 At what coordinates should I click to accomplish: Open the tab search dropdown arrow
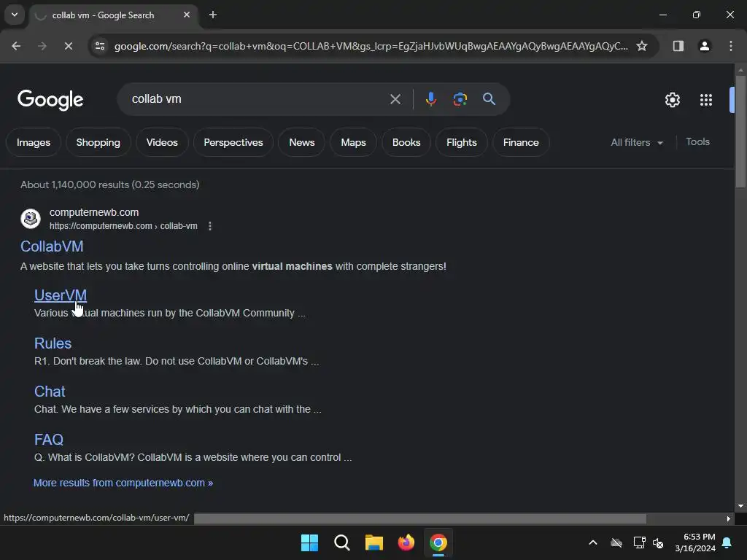[x=15, y=15]
